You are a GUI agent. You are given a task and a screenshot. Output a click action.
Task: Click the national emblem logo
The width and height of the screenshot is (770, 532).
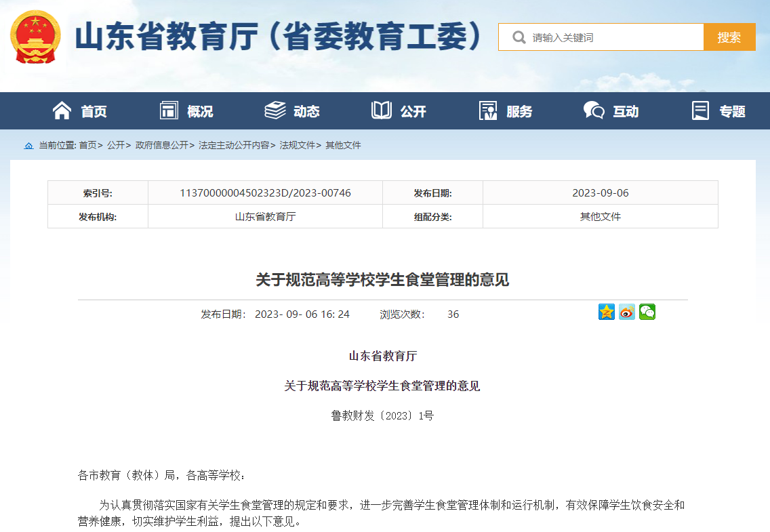pos(35,37)
